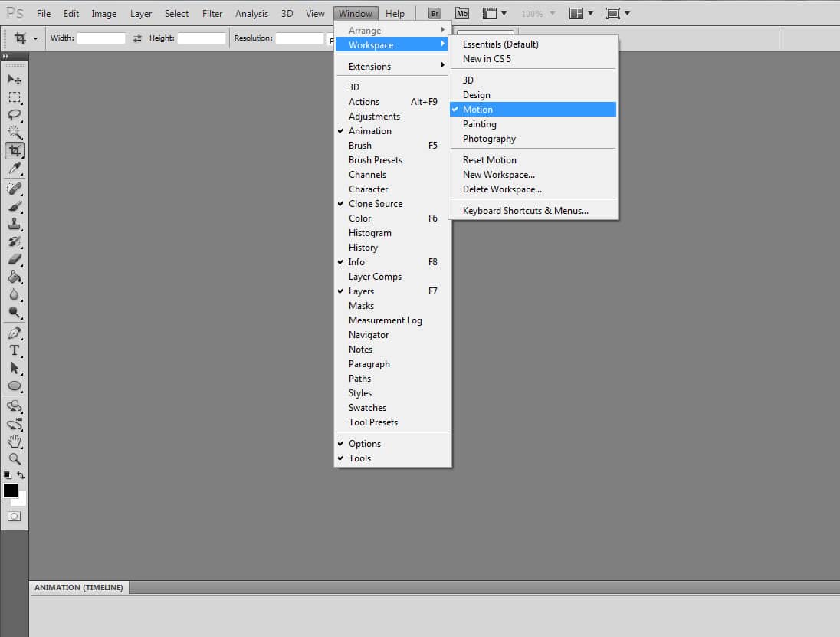Open Mini Bridge from the application bar
The image size is (840, 637).
coord(461,13)
